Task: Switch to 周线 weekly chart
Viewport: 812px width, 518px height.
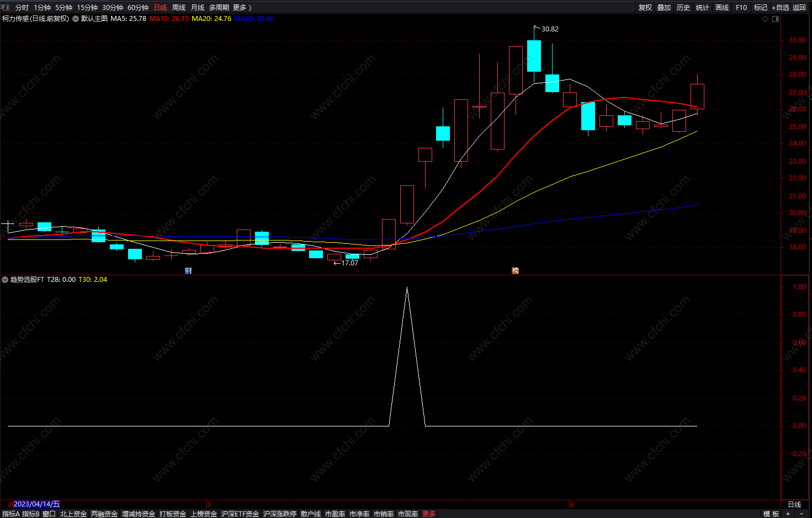Action: pyautogui.click(x=179, y=7)
